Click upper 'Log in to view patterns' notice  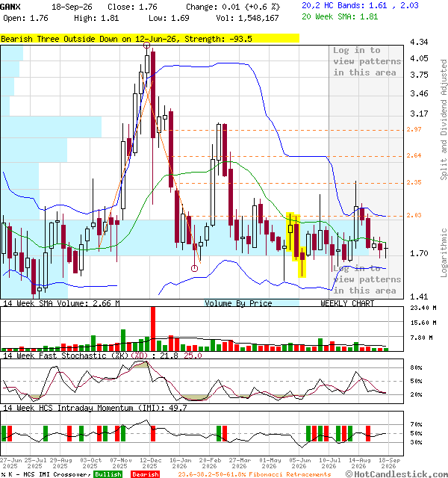(x=367, y=61)
